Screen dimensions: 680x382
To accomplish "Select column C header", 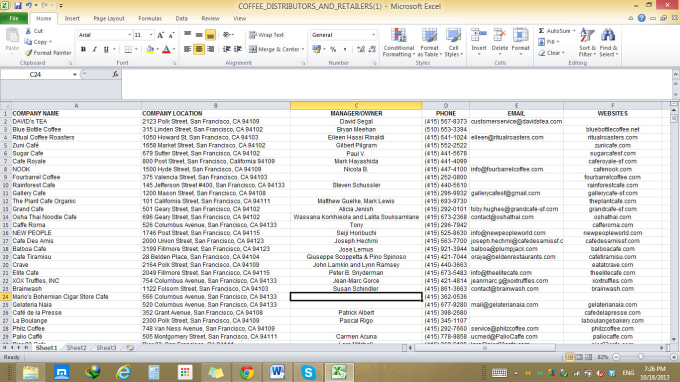I will (356, 105).
